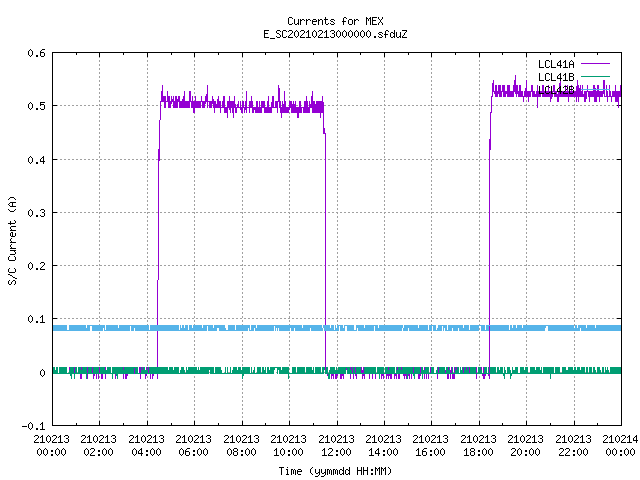Click the x-axis tick '210213 12:00'

coord(336,446)
